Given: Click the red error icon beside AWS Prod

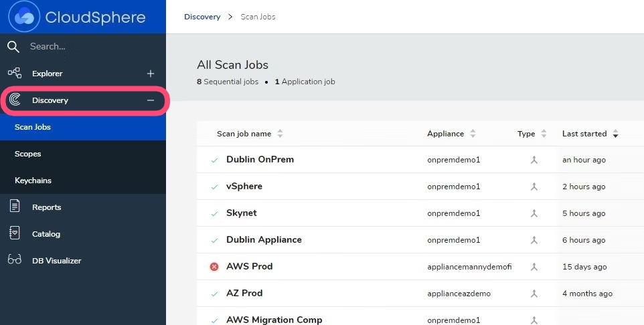Looking at the screenshot, I should (214, 267).
